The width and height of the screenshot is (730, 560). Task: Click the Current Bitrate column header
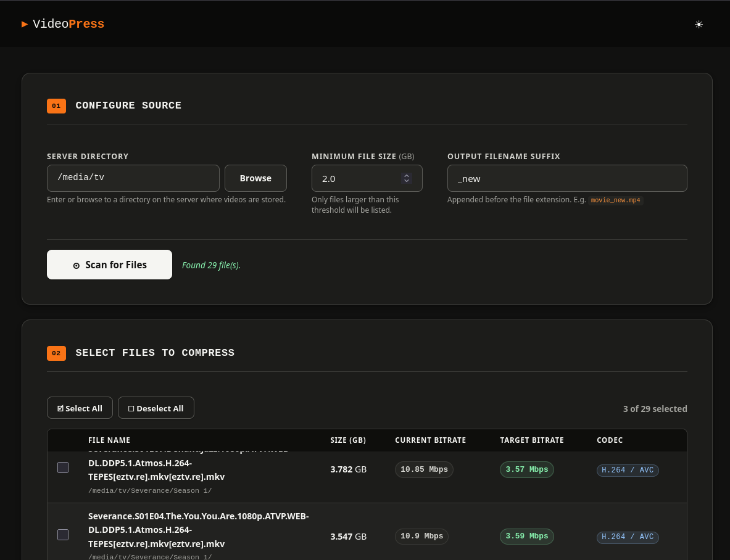tap(430, 440)
